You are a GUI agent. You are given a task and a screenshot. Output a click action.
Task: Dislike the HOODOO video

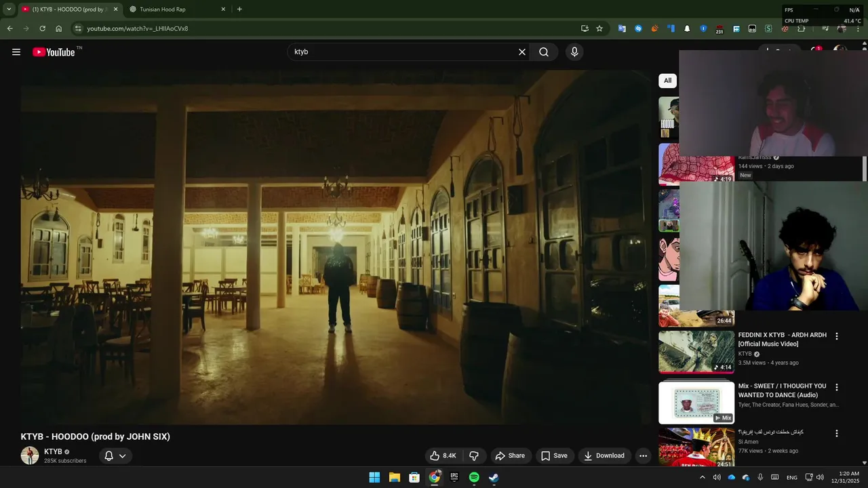[474, 455]
